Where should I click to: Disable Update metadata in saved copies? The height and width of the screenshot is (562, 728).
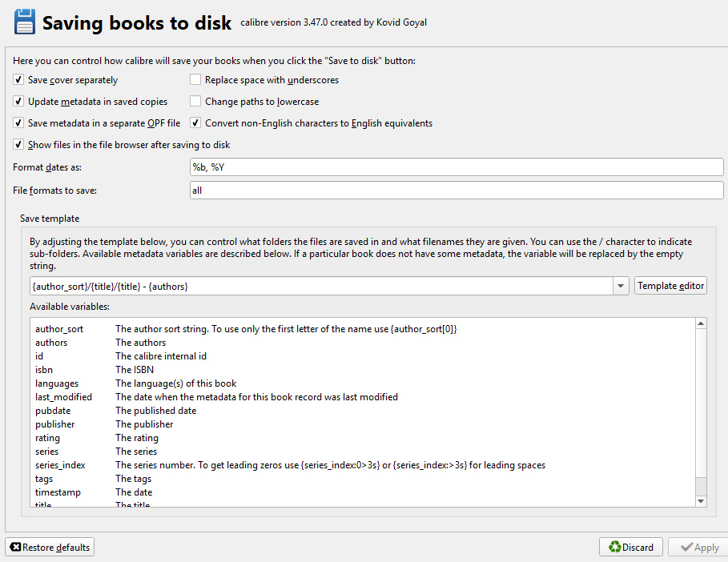[18, 102]
